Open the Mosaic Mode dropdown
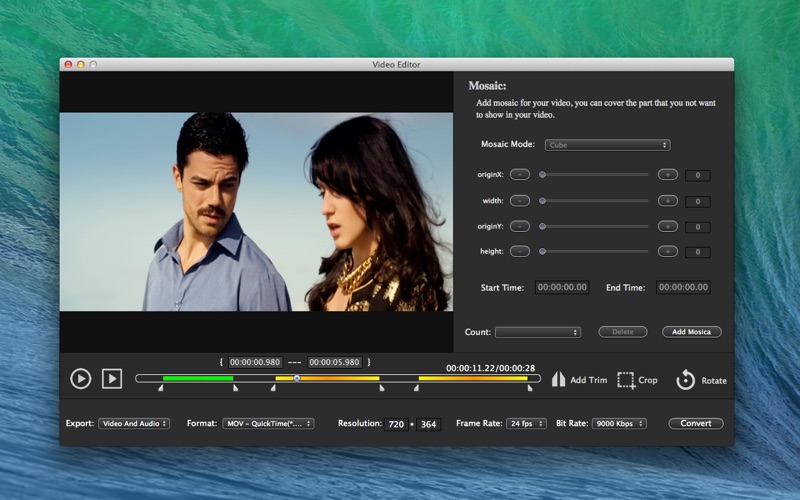Viewport: 800px width, 500px height. pyautogui.click(x=607, y=145)
